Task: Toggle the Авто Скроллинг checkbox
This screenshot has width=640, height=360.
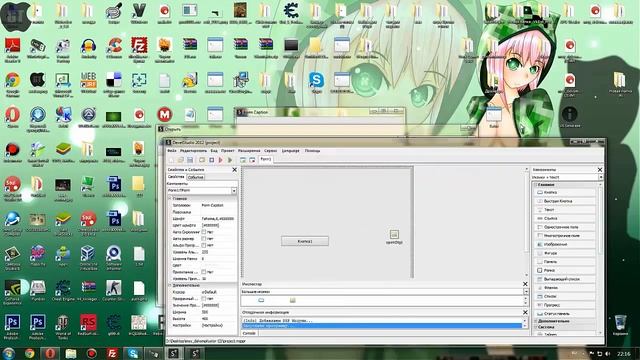Action: tap(204, 232)
